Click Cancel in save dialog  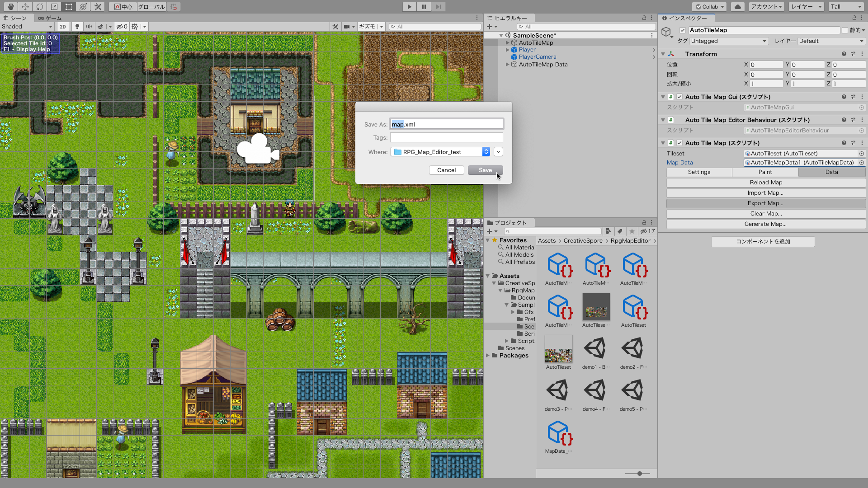[x=447, y=170]
